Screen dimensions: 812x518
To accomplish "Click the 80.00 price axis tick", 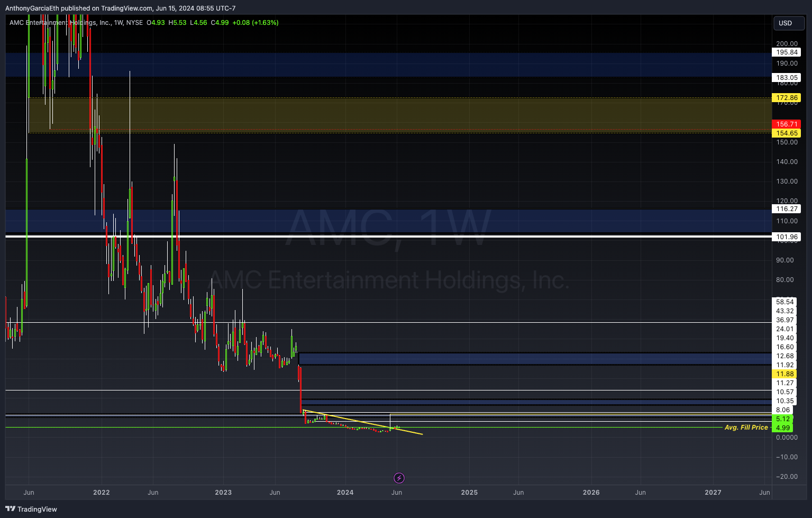I will (x=785, y=280).
